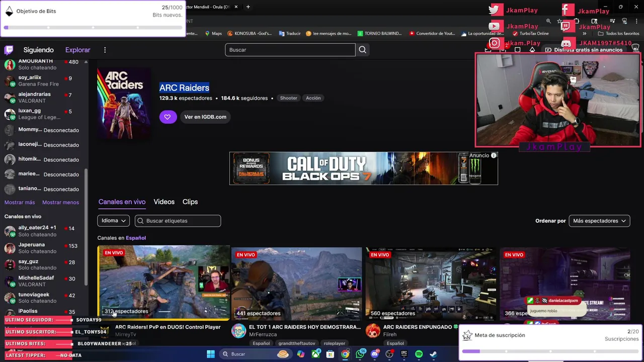Viewport: 644px width, 362px height.
Task: Click the Acción tag
Action: (313, 98)
